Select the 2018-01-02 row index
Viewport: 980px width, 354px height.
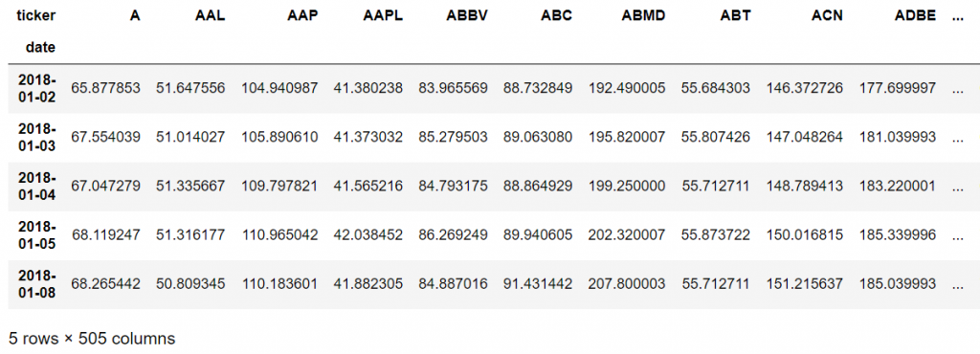(x=37, y=88)
